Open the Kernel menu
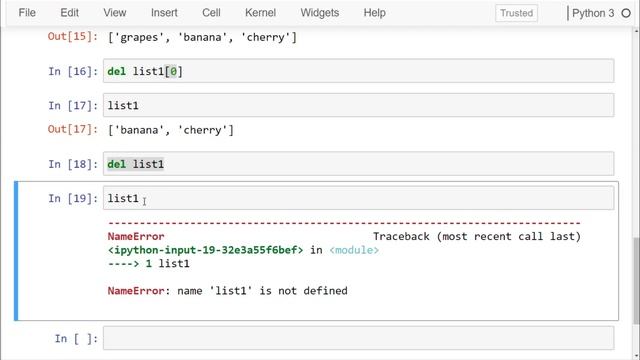This screenshot has width=640, height=360. (260, 13)
